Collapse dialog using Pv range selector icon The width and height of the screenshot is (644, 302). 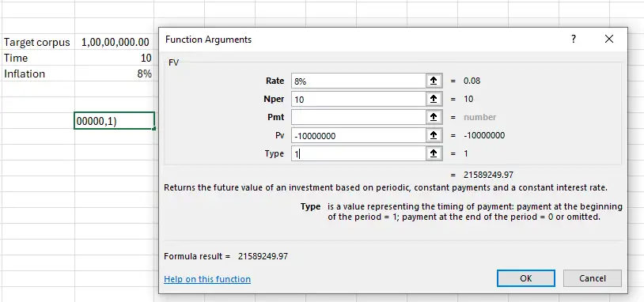tap(434, 135)
